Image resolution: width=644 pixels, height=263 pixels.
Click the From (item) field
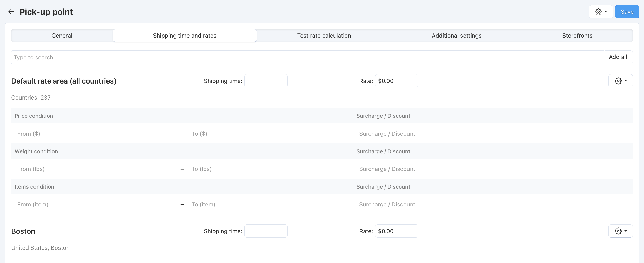(96, 204)
